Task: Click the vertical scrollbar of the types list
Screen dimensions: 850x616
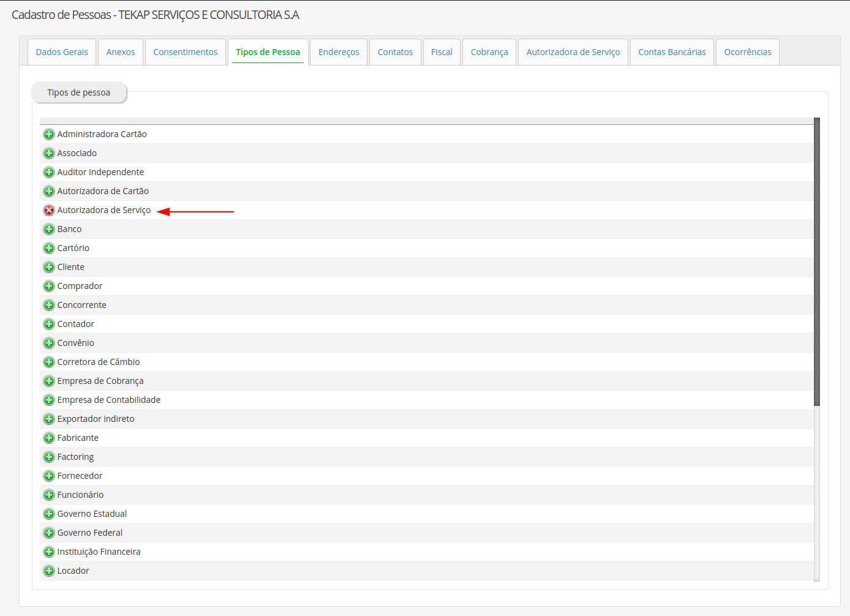Action: click(817, 262)
